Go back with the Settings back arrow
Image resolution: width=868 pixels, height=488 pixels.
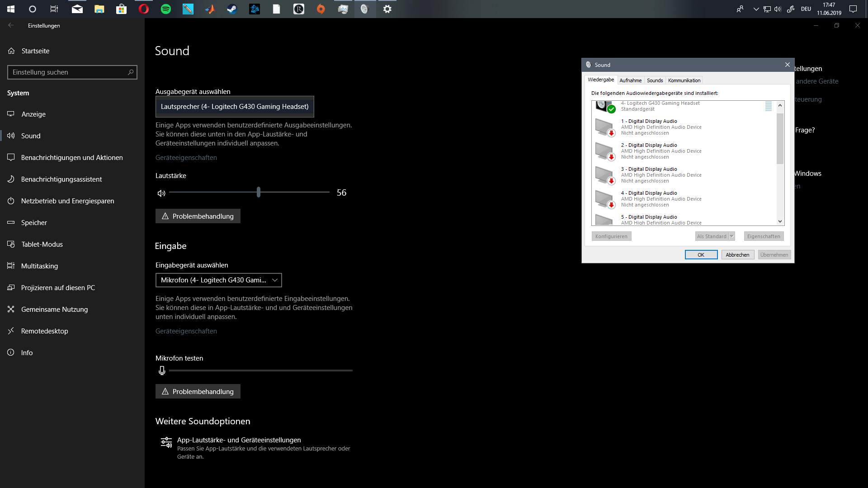[11, 25]
